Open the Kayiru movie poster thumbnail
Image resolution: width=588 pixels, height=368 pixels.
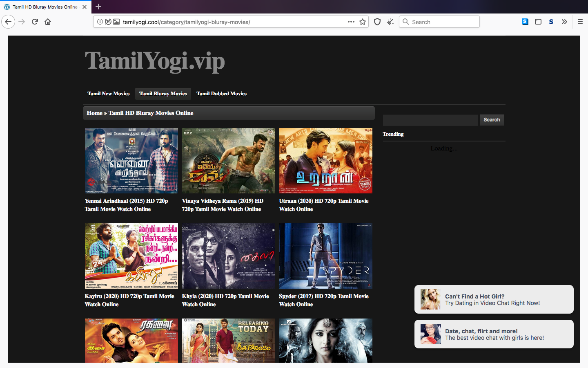click(x=131, y=256)
